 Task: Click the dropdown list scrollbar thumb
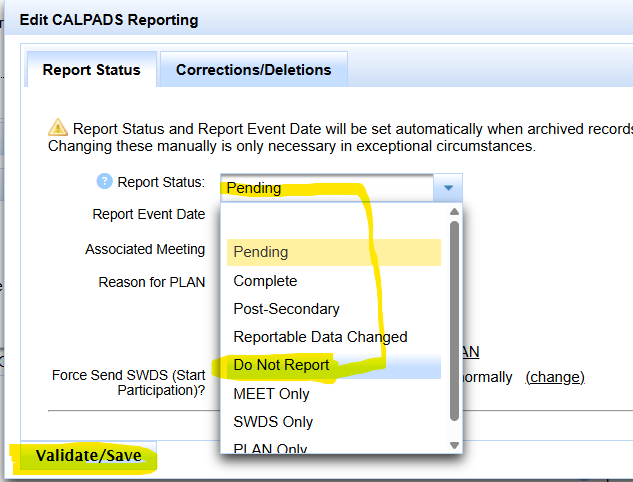(x=454, y=321)
